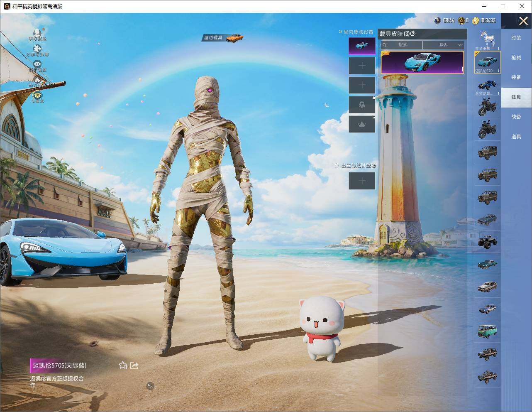This screenshot has height=412, width=532.
Task: Click the help icon beside 出生岛炫目登场
Action: point(337,165)
